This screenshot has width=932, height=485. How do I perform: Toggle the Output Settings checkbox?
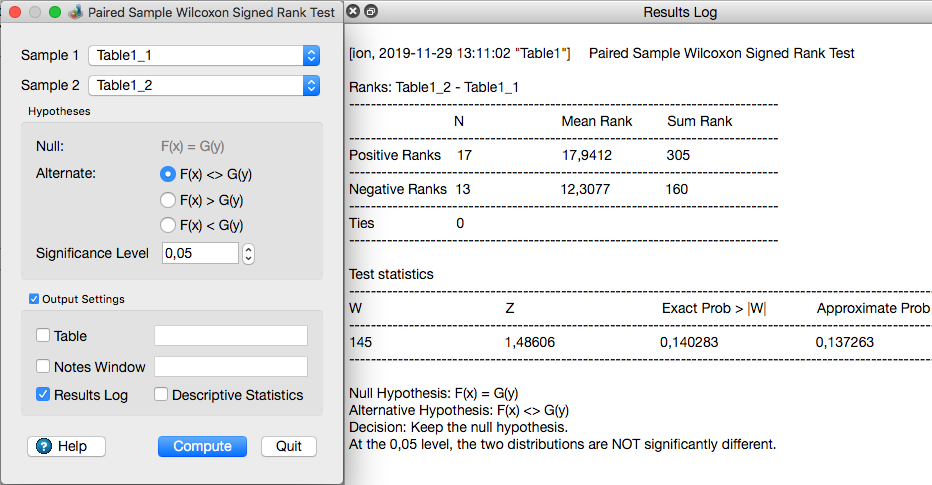click(x=34, y=299)
